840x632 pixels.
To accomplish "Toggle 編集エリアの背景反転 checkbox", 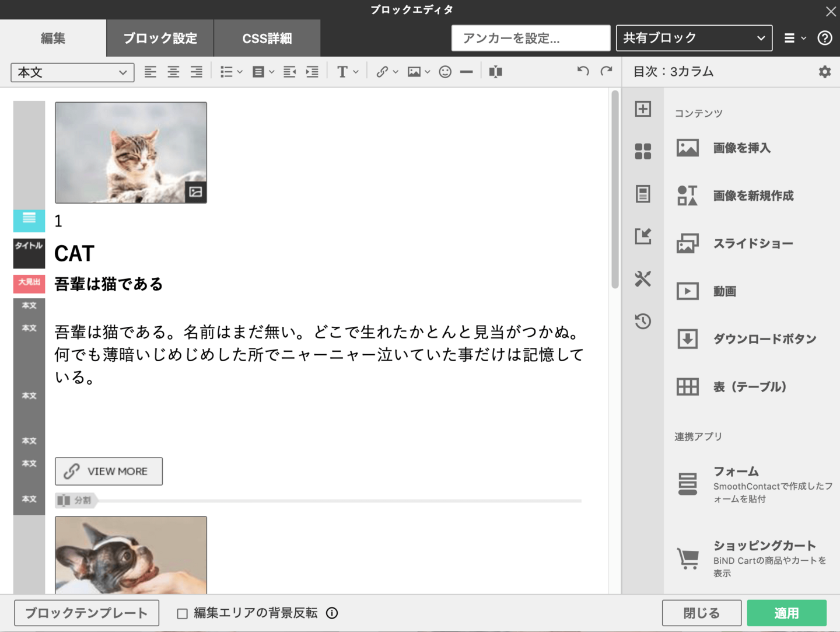I will (183, 613).
